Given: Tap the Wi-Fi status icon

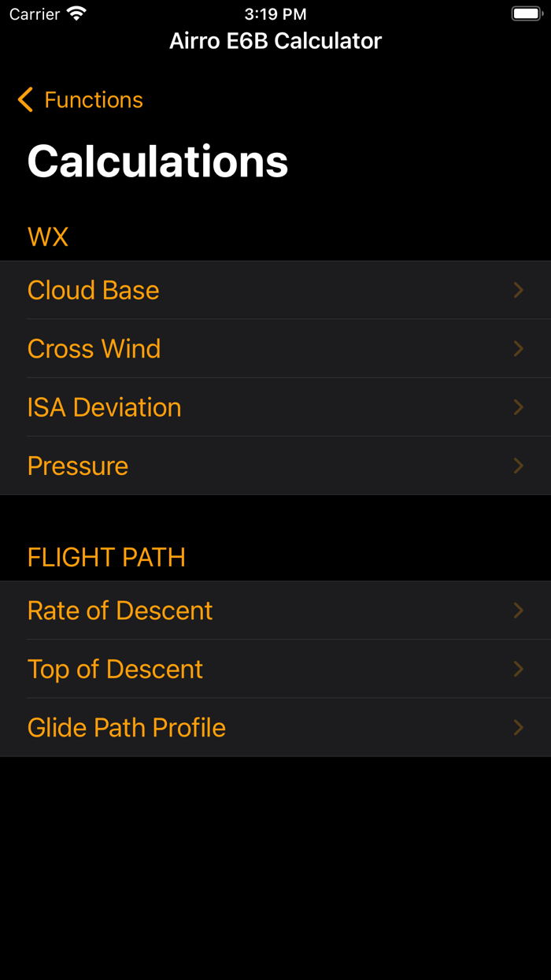Looking at the screenshot, I should [76, 14].
